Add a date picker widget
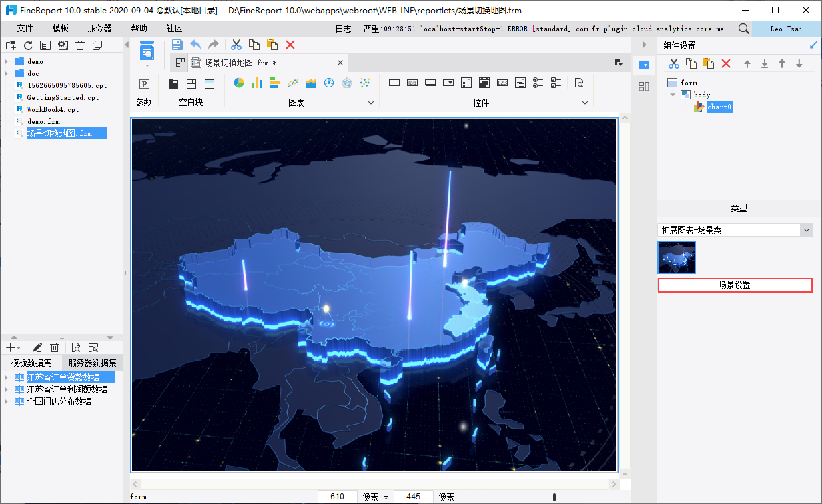Screen dimensions: 822x504 tap(484, 83)
